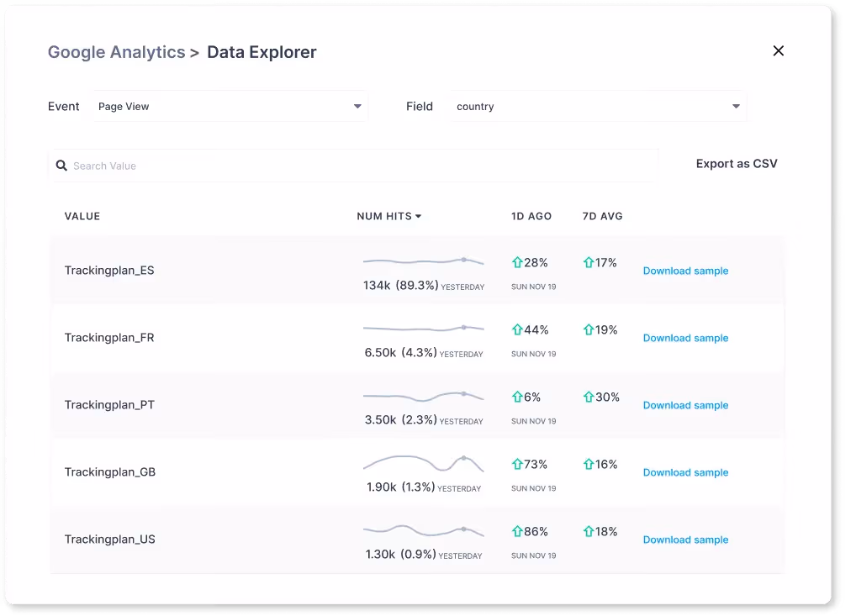The width and height of the screenshot is (856, 616).
Task: Click the Trackingplan_GB sparkline chart
Action: coord(423,463)
